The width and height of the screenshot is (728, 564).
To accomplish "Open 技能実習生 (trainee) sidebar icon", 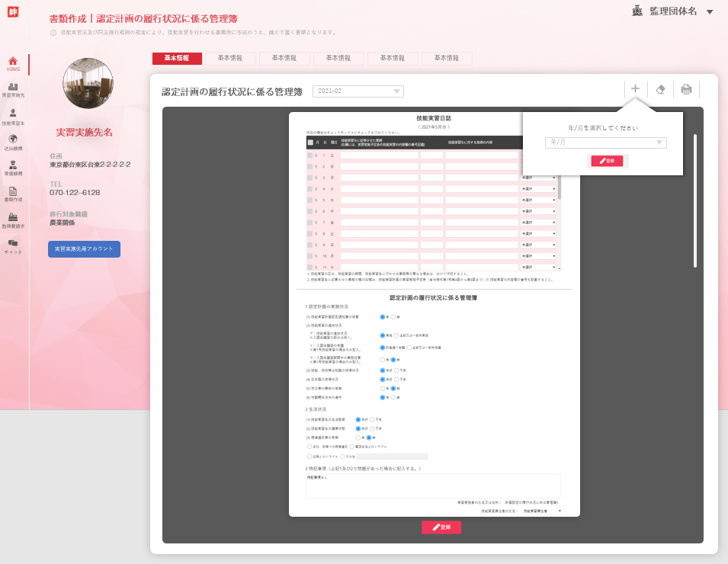I will pyautogui.click(x=13, y=115).
